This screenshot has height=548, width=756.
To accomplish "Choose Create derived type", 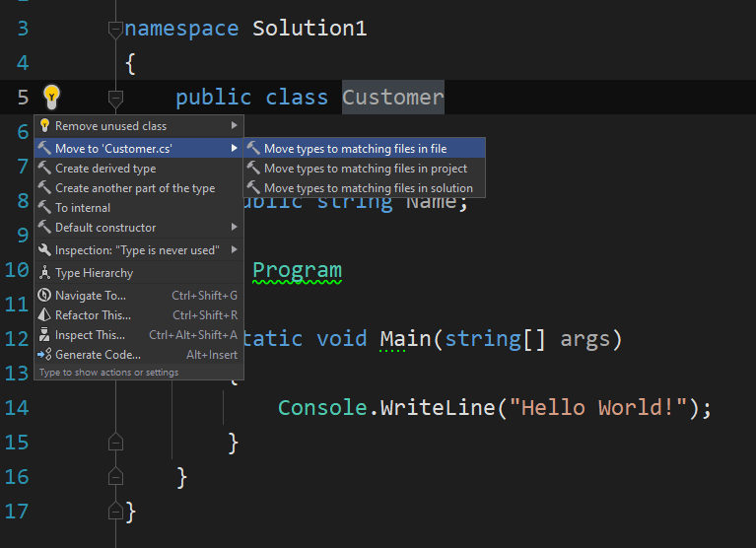I will [x=139, y=169].
